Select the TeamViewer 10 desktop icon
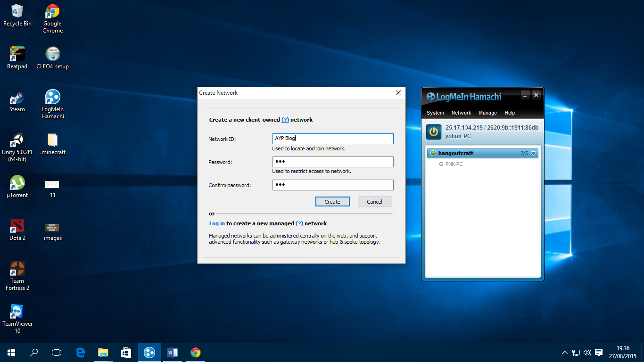This screenshot has height=362, width=644. tap(17, 312)
